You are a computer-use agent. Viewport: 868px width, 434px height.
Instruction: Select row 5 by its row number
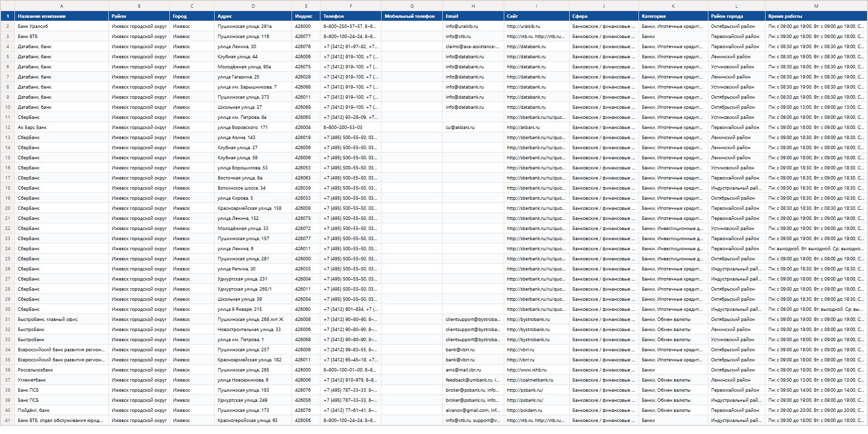coord(8,57)
